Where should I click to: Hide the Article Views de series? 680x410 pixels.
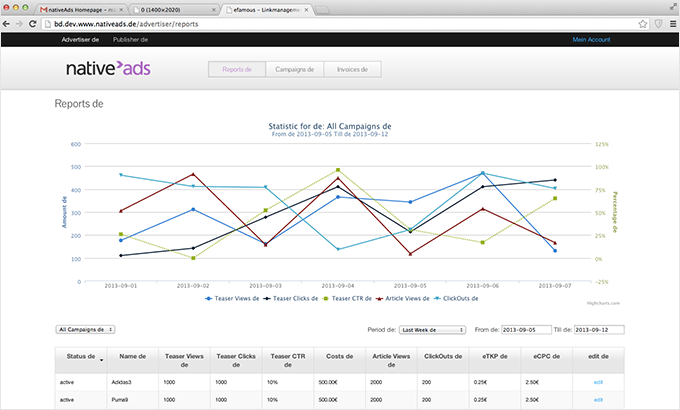pos(408,298)
